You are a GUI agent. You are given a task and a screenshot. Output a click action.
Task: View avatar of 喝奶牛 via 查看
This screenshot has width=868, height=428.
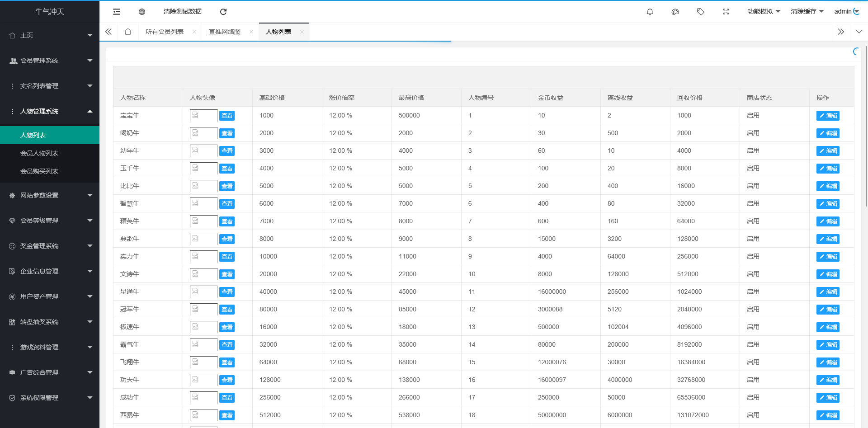click(227, 133)
